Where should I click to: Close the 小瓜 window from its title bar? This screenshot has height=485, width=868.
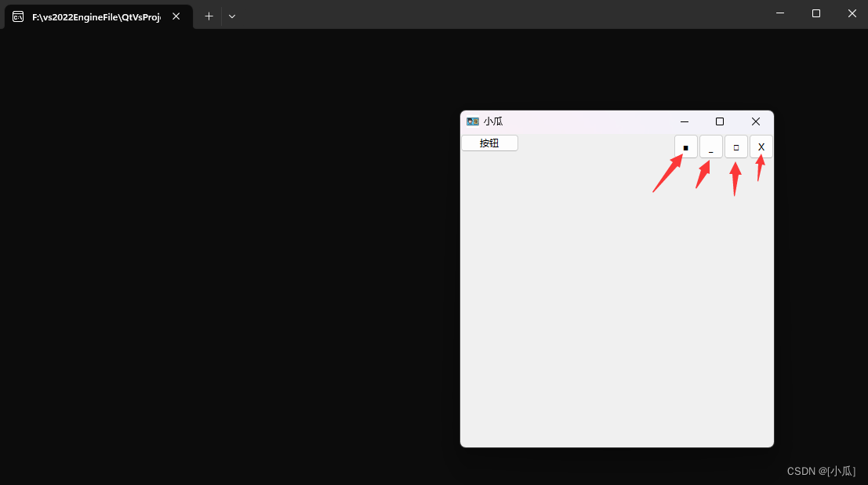(756, 121)
